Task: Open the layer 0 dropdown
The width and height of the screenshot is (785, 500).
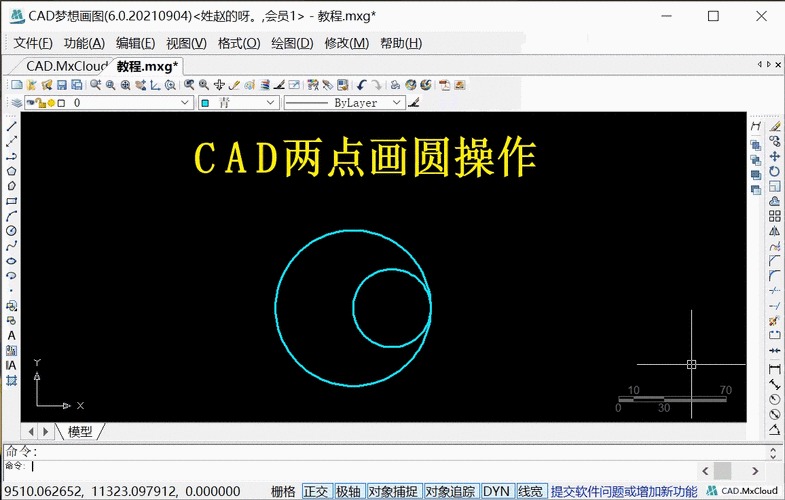Action: (185, 103)
